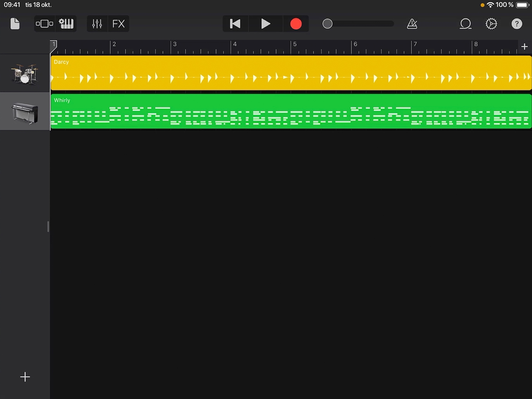532x399 pixels.
Task: Select the green Whirly region
Action: pyautogui.click(x=291, y=111)
